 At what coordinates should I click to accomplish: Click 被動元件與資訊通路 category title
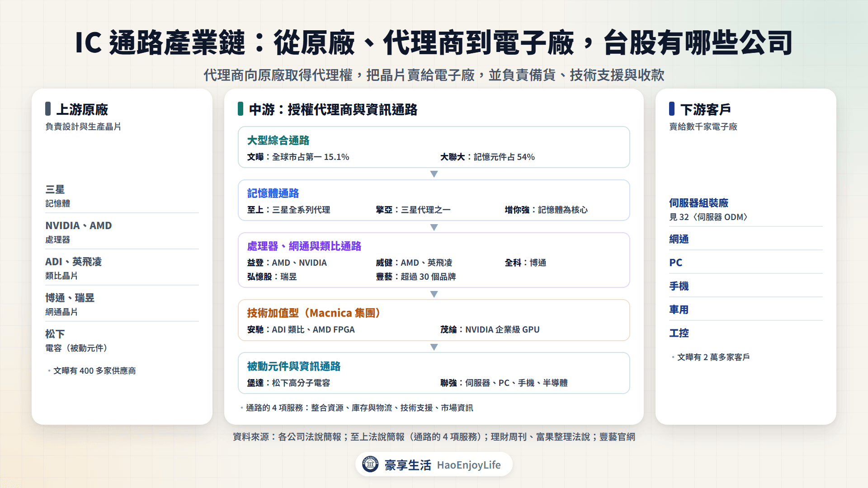coord(294,366)
